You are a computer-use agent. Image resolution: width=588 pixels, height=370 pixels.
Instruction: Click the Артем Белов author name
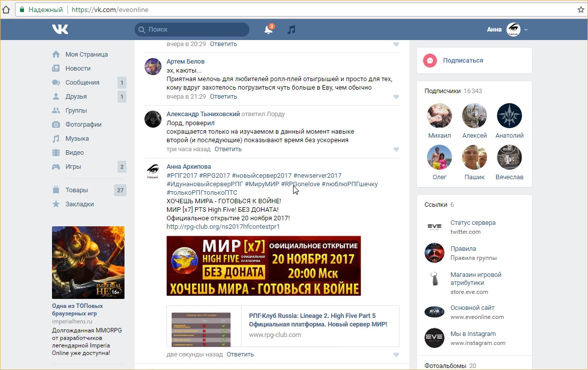click(x=185, y=61)
